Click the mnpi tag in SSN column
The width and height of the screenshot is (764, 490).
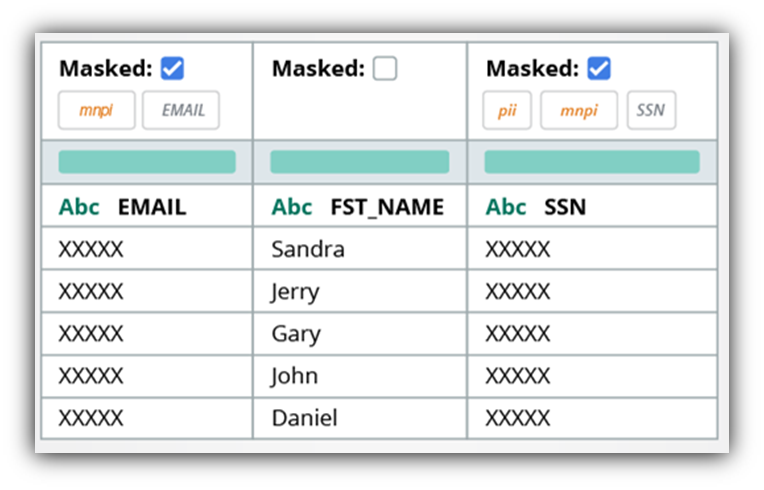pos(579,111)
